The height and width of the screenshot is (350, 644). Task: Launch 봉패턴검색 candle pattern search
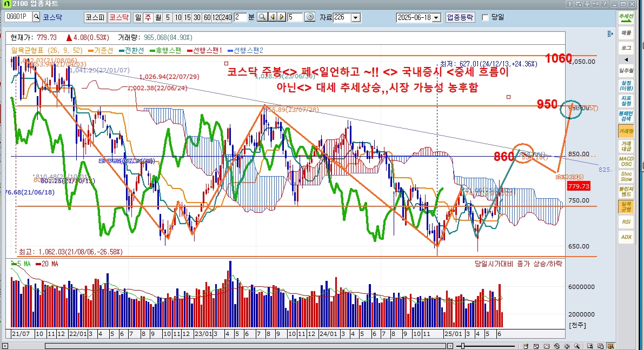pyautogui.click(x=626, y=116)
